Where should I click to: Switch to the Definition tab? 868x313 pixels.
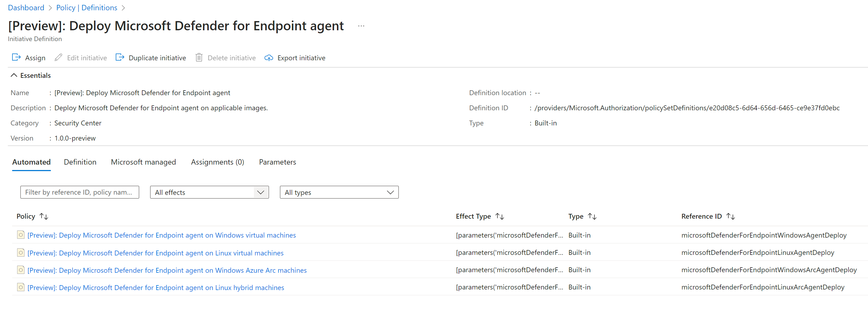click(80, 162)
